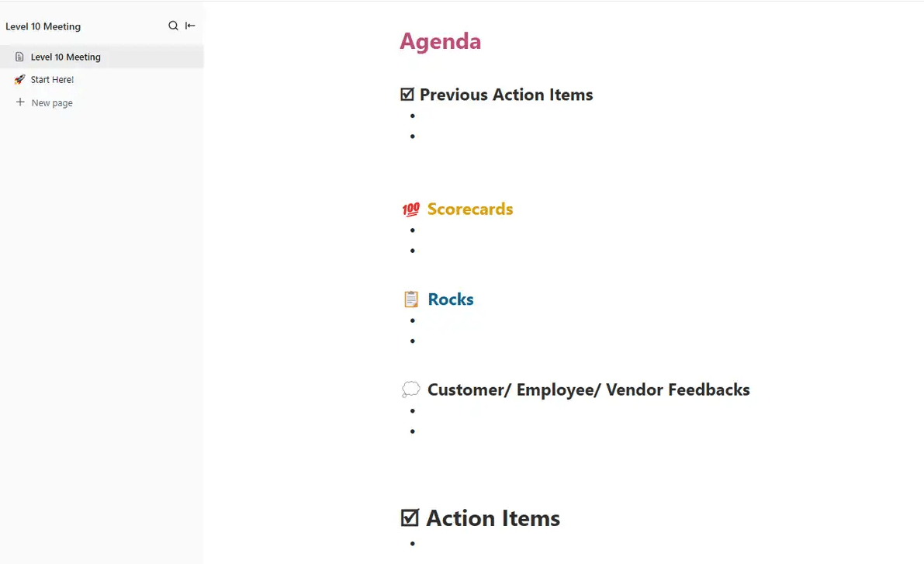
Task: Open the Start Here! page
Action: coord(51,79)
